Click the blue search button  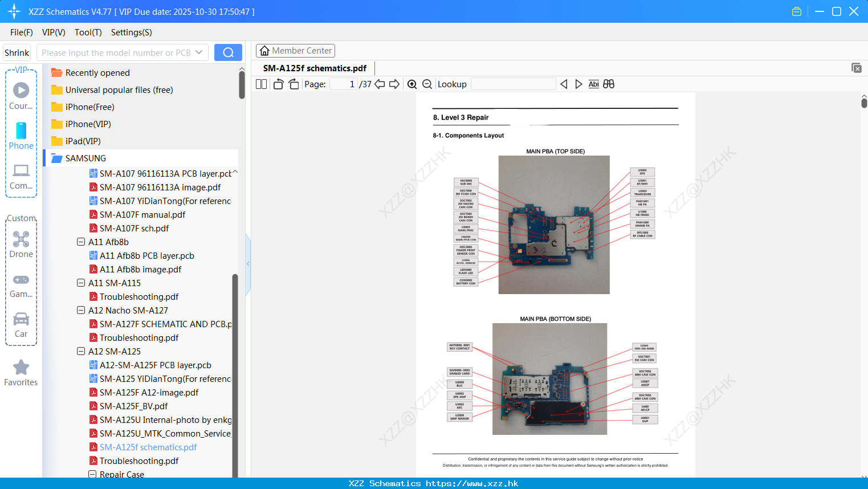(x=228, y=52)
